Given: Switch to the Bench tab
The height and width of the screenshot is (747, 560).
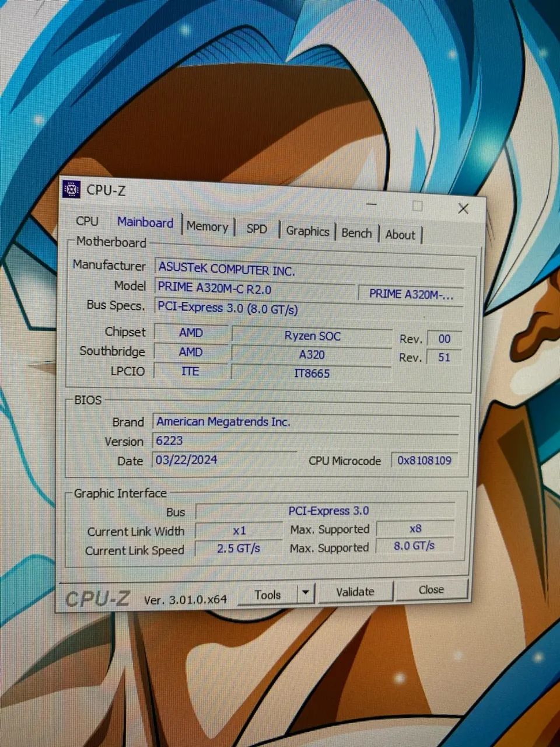Looking at the screenshot, I should pyautogui.click(x=356, y=233).
